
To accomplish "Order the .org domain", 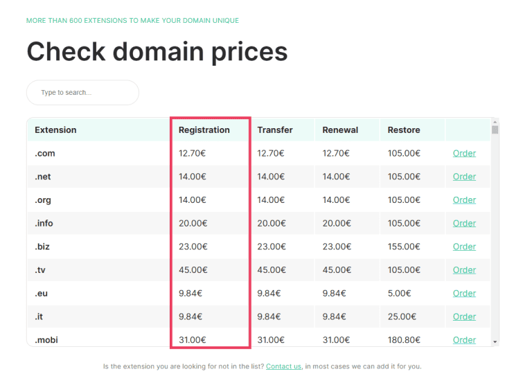I will click(x=464, y=200).
